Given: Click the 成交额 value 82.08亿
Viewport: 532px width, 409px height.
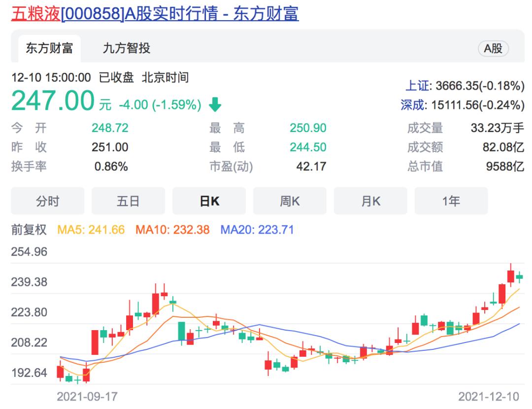Looking at the screenshot, I should (x=503, y=147).
